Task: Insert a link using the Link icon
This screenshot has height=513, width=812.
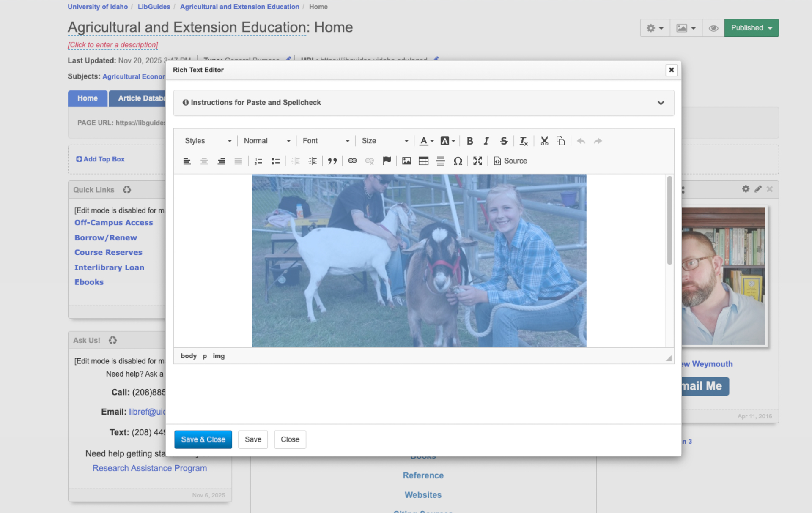Action: pyautogui.click(x=352, y=161)
